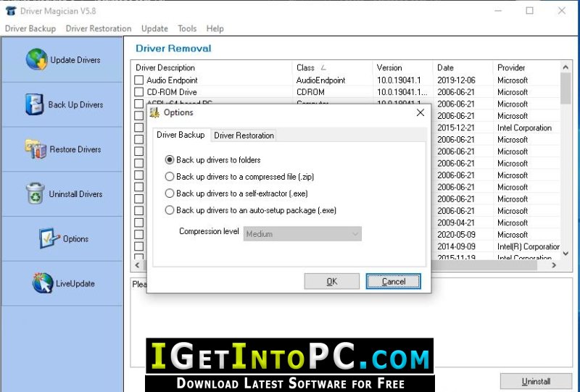Choose back up to auto-setup package option

tap(170, 210)
